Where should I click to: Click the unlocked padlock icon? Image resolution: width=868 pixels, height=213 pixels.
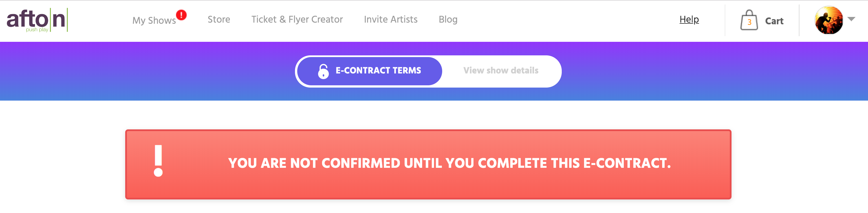[323, 71]
